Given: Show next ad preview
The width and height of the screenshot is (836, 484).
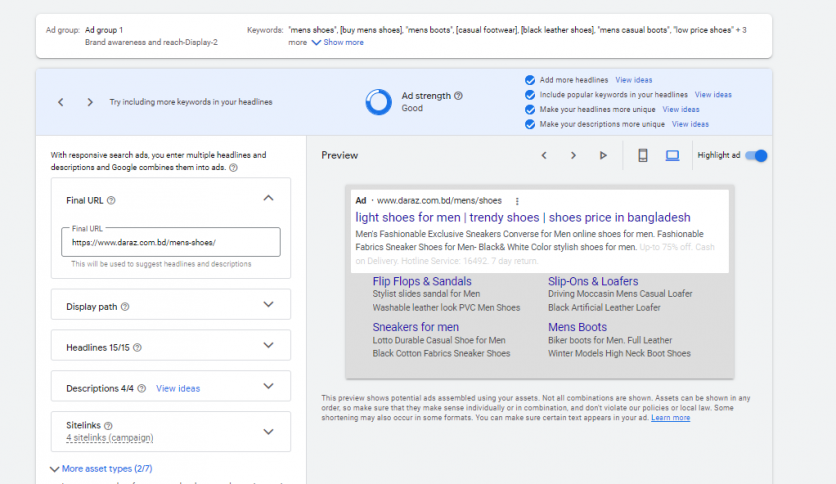Looking at the screenshot, I should pyautogui.click(x=573, y=155).
